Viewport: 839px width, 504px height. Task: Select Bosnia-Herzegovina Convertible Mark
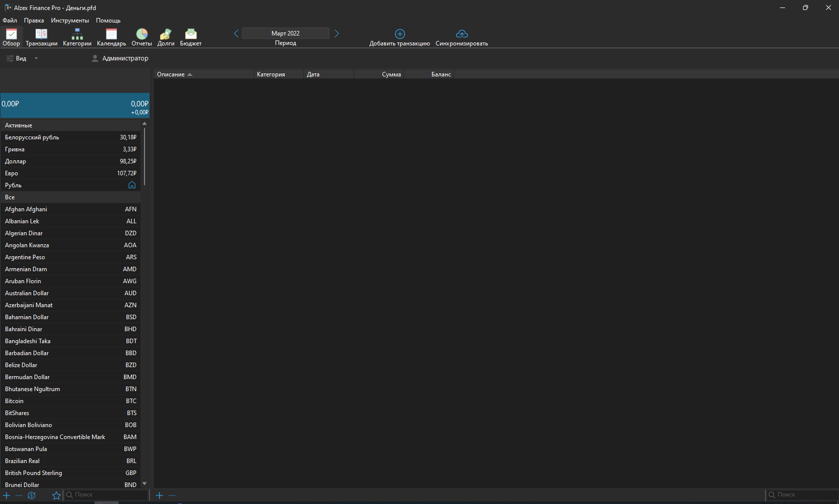pos(70,437)
